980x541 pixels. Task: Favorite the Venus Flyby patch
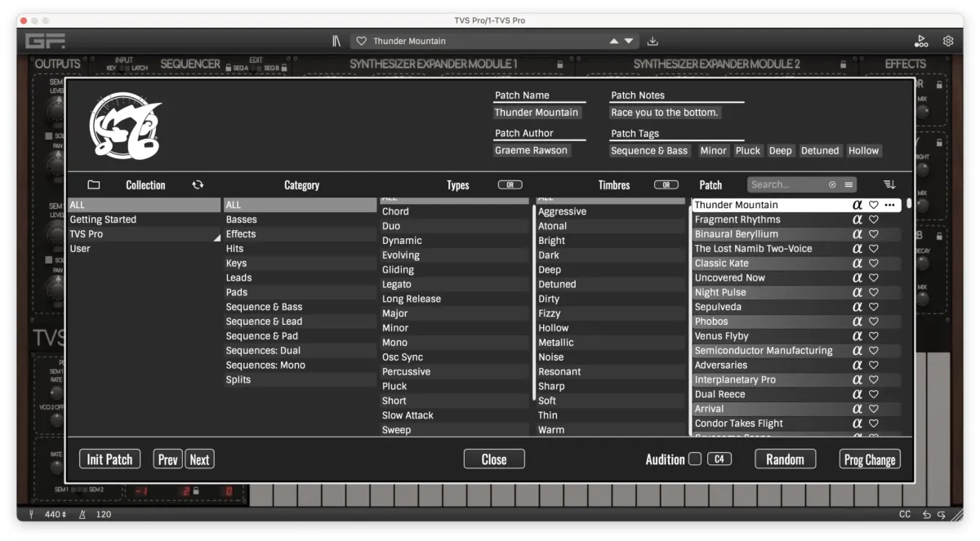[x=873, y=336]
